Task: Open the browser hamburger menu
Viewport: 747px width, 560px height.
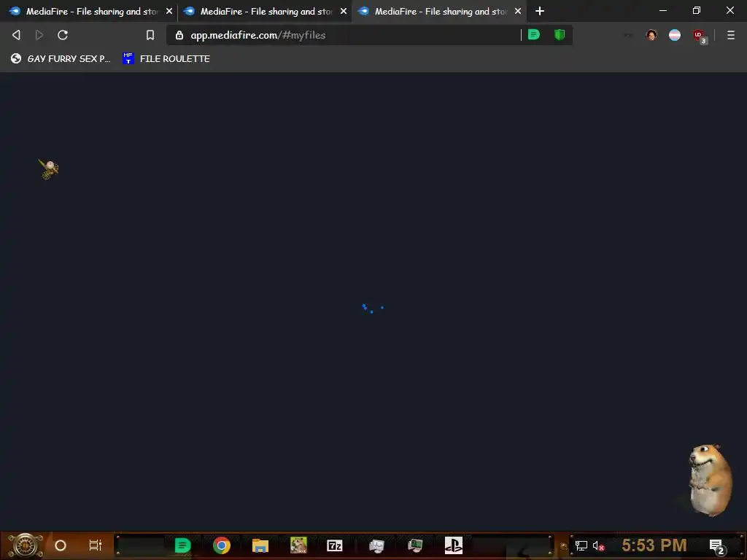Action: (x=731, y=35)
